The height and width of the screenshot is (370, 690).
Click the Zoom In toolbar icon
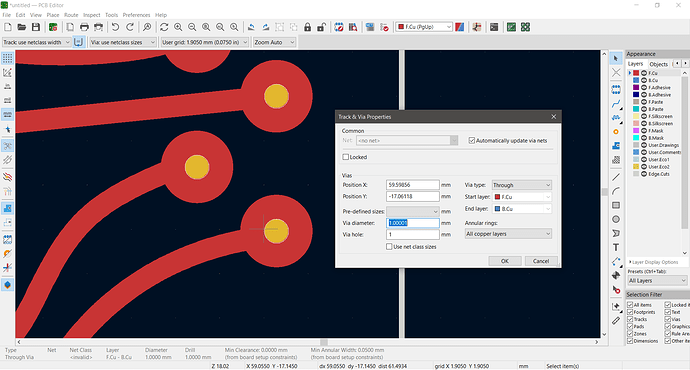178,27
